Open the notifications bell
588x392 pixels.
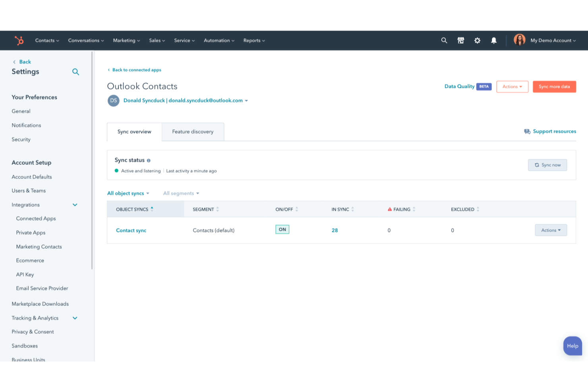pyautogui.click(x=494, y=41)
